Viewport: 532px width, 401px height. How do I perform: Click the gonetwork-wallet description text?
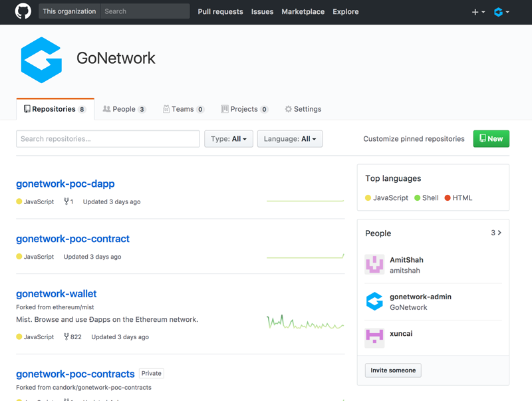[107, 320]
